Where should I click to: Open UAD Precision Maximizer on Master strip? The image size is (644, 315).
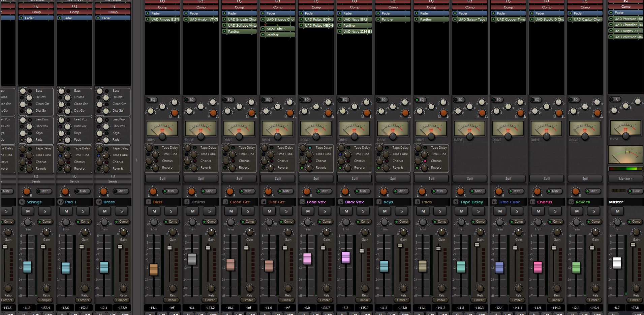[627, 37]
